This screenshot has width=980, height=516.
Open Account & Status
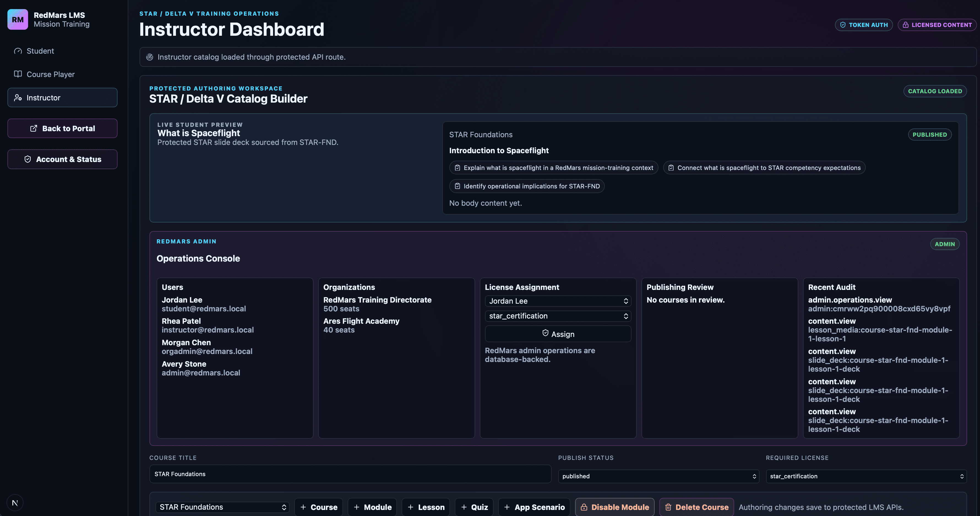point(62,159)
